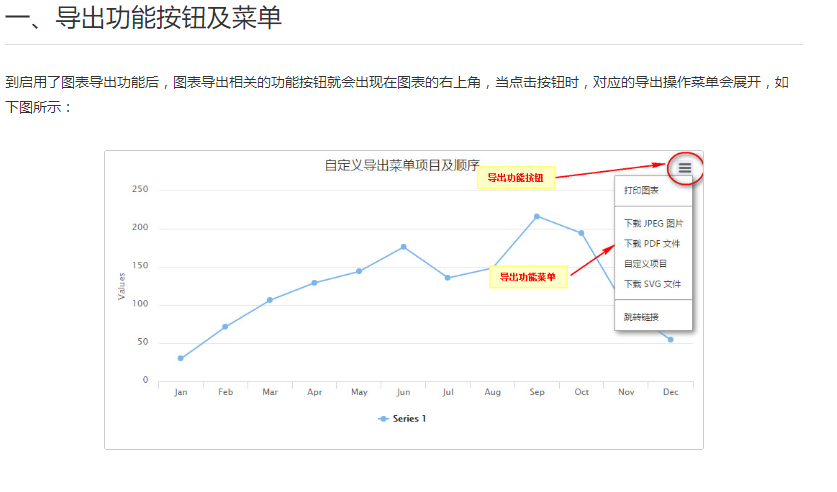Click the Mar x-axis label
The height and width of the screenshot is (492, 837).
(x=270, y=392)
